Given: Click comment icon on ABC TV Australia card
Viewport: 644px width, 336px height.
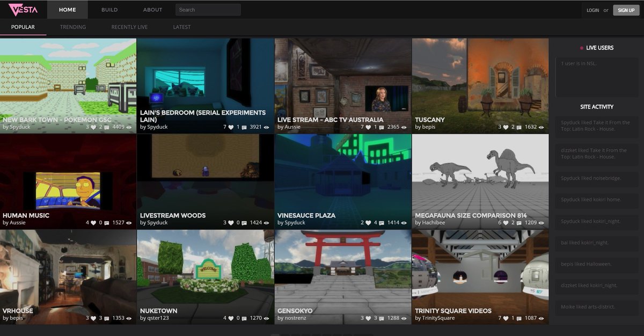Looking at the screenshot, I should point(382,127).
